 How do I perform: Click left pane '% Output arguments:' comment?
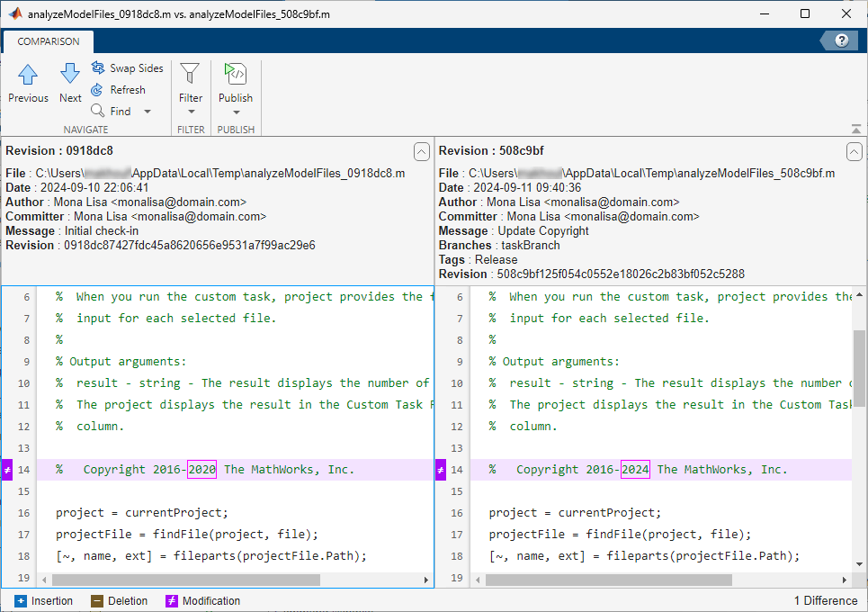121,362
